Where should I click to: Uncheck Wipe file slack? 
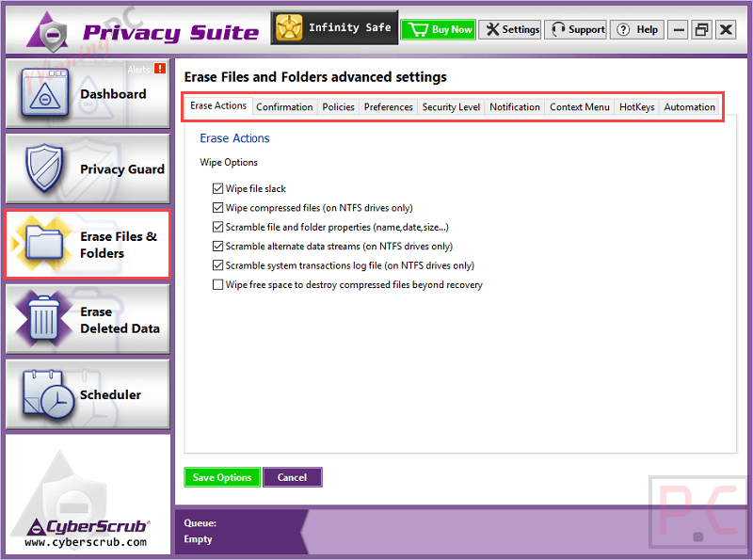coord(217,188)
